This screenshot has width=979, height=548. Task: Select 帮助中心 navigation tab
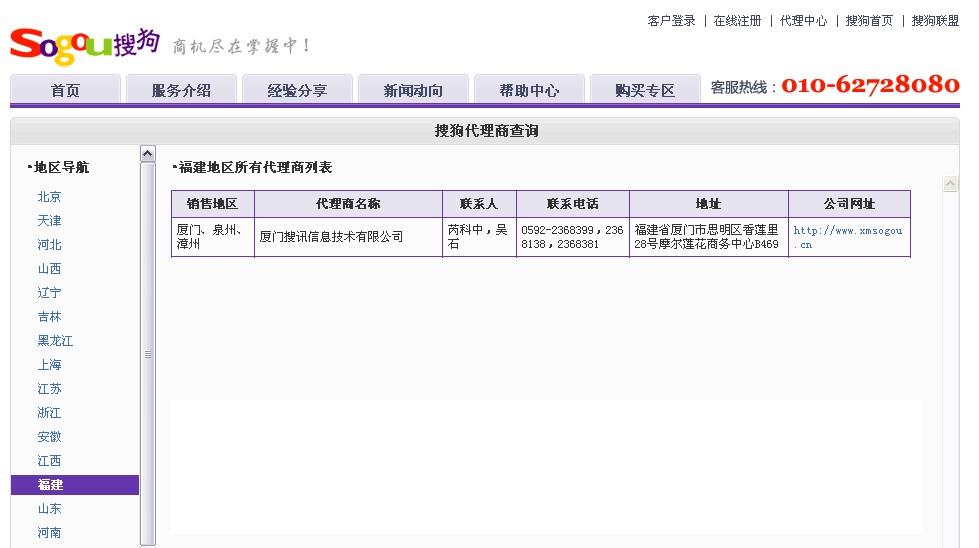[x=529, y=90]
